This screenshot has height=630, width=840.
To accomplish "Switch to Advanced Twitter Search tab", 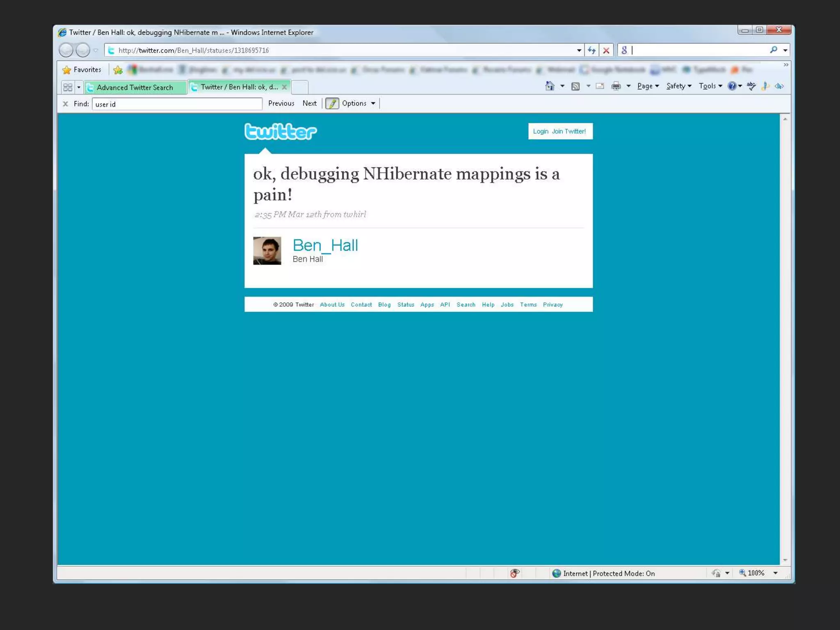I will click(135, 87).
